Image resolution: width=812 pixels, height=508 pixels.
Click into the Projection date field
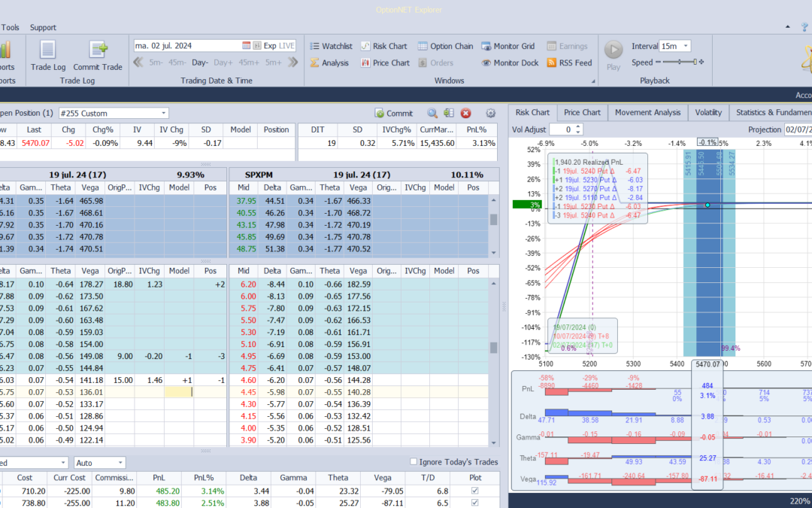point(798,129)
